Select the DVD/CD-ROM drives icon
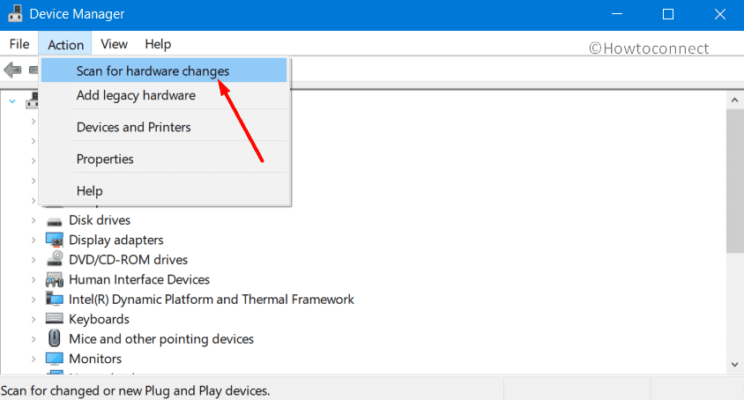 [55, 259]
